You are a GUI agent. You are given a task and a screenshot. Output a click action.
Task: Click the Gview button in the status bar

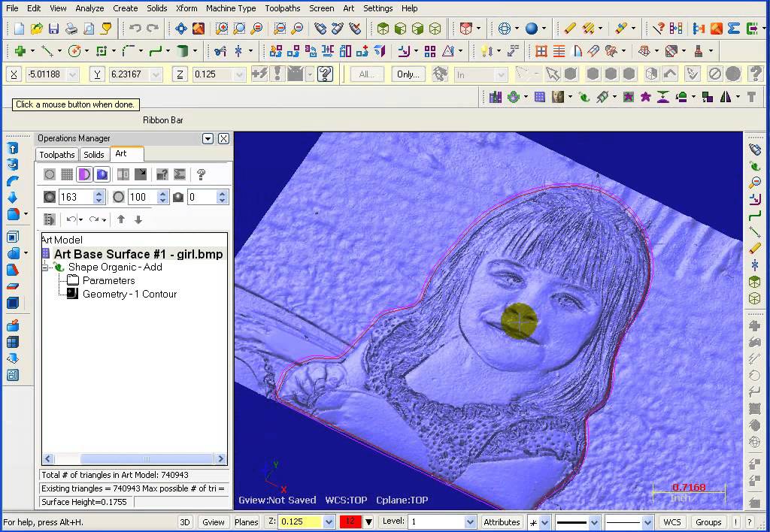tap(214, 521)
